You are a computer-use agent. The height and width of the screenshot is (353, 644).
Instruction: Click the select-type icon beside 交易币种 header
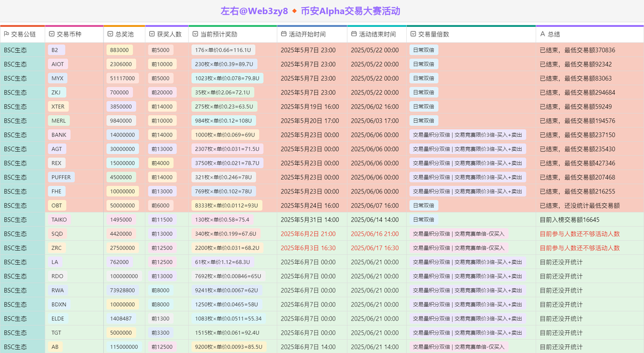pos(52,34)
